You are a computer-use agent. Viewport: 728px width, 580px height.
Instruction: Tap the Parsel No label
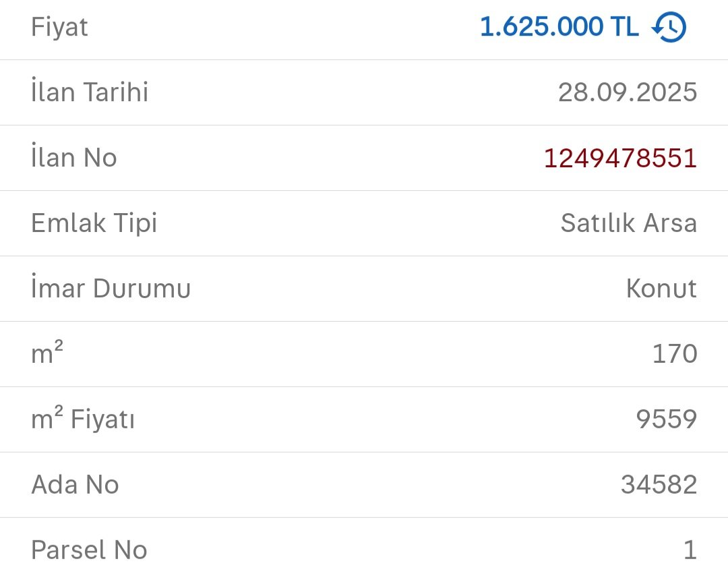coord(89,550)
